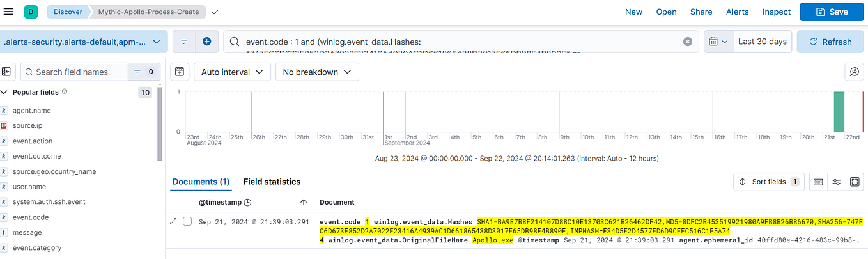868x259 pixels.
Task: Click the Refresh button
Action: (830, 42)
